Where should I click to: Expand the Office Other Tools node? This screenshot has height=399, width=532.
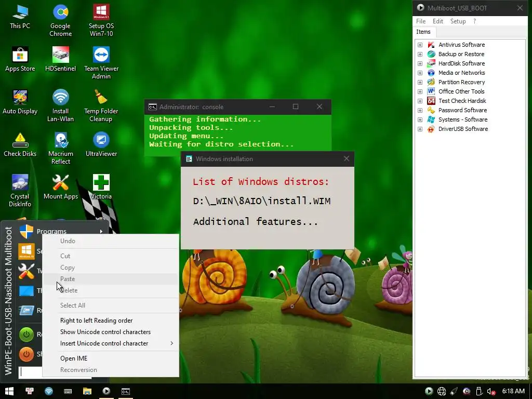coord(420,91)
